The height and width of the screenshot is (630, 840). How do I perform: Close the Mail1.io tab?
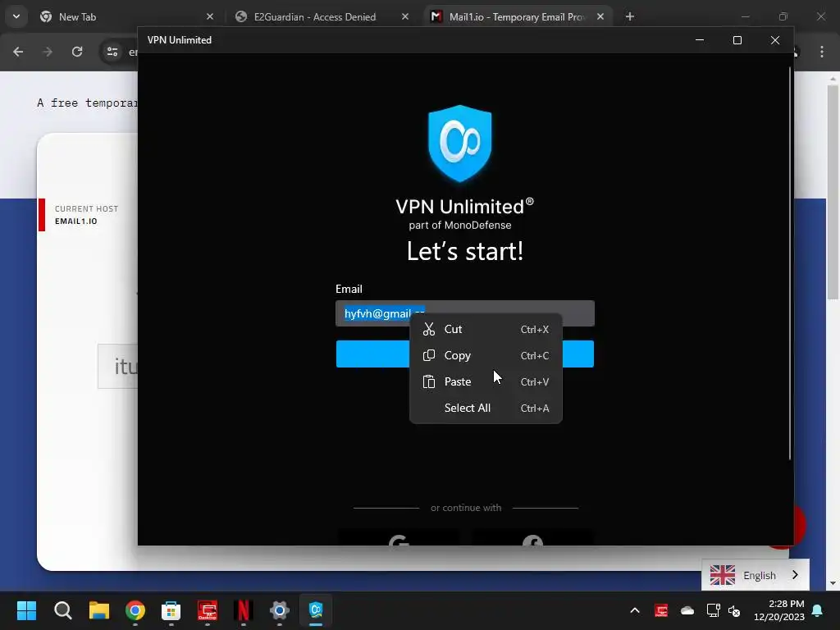coord(600,16)
